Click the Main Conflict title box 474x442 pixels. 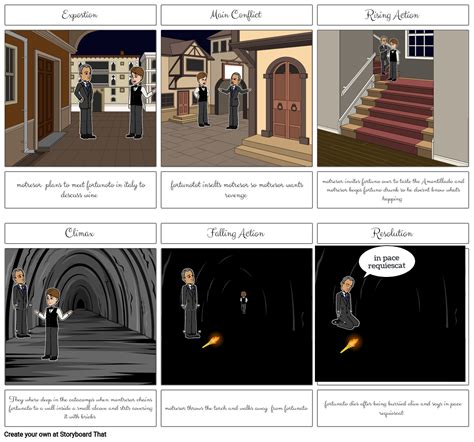coord(237,15)
